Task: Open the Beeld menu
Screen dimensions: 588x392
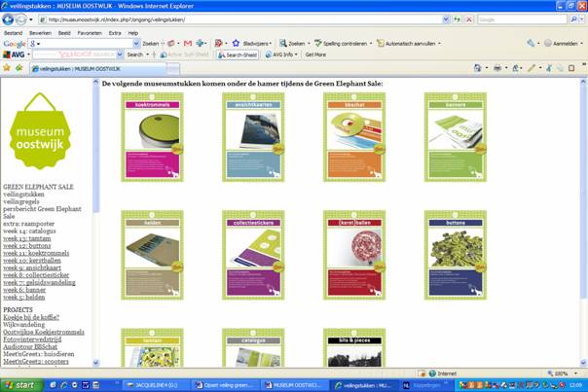Action: coord(64,33)
